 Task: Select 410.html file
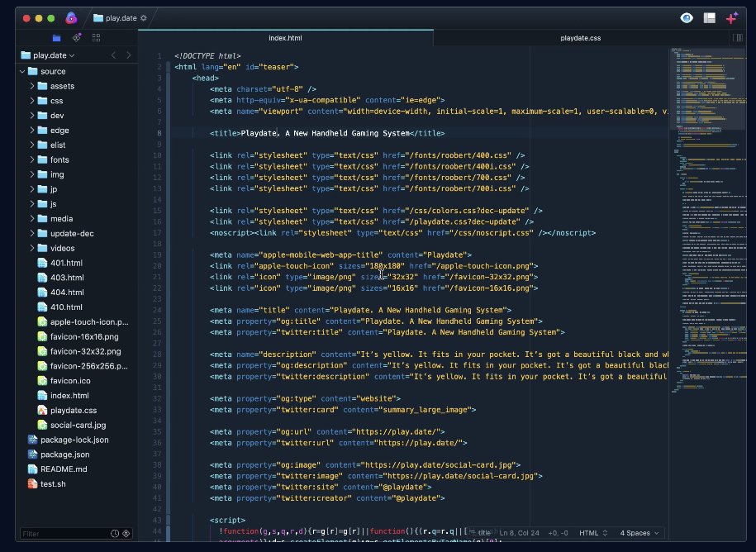click(77, 307)
